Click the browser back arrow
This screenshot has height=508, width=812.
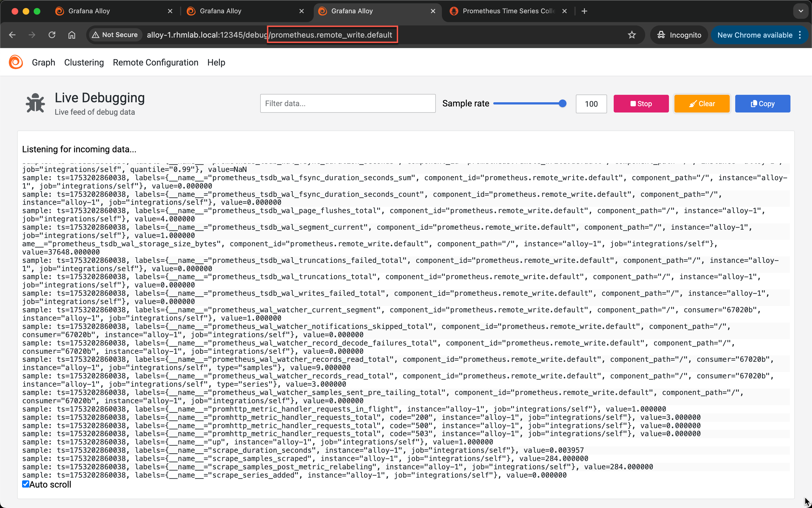pyautogui.click(x=12, y=35)
